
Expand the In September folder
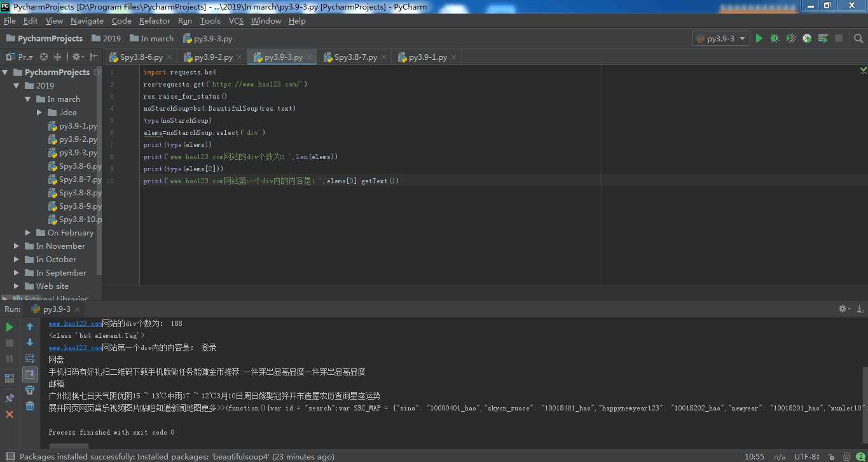point(17,273)
